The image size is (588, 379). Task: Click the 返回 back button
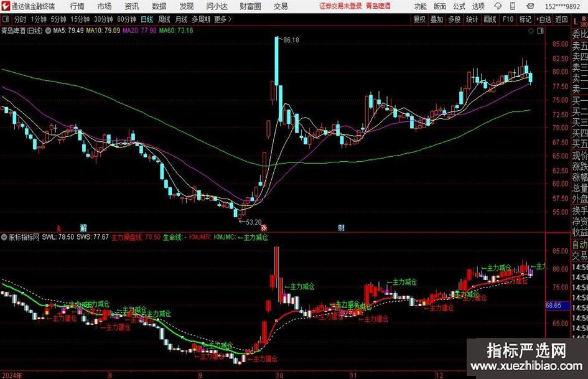tap(561, 19)
